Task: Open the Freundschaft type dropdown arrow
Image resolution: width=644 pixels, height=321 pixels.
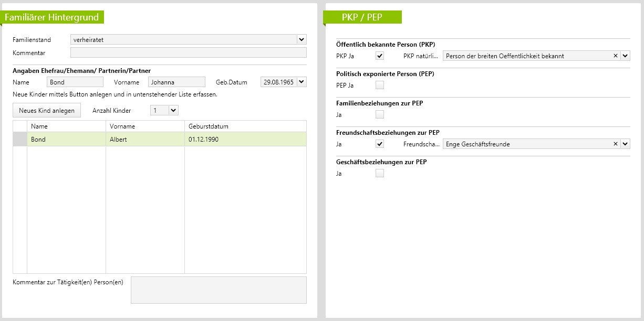Action: 625,144
